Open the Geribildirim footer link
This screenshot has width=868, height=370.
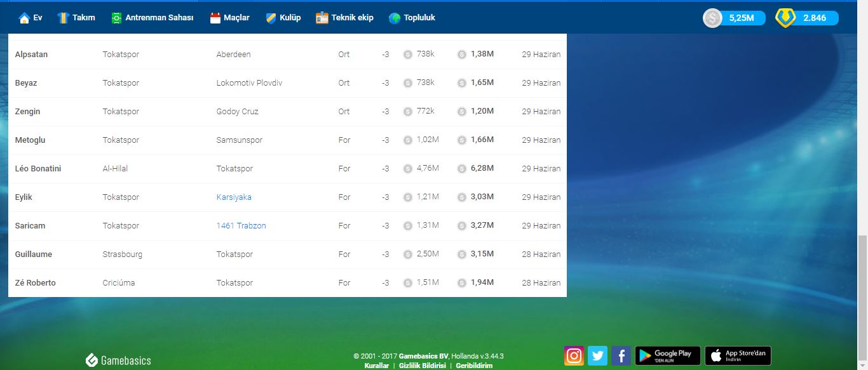474,366
